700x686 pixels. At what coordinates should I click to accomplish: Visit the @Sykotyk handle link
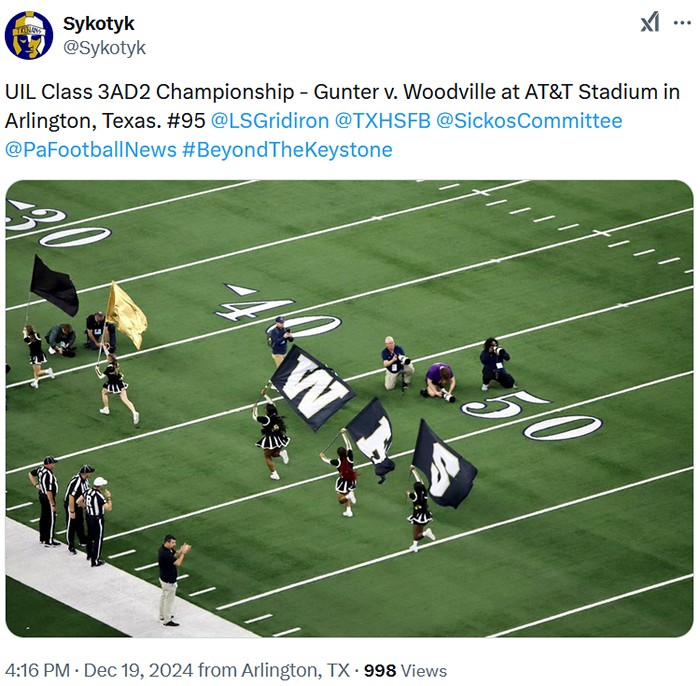click(x=104, y=47)
